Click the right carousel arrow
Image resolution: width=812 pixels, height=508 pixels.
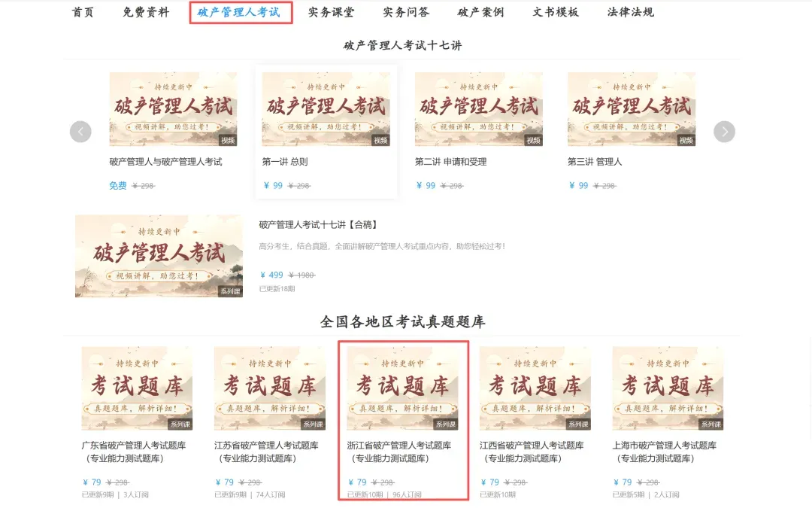[724, 132]
